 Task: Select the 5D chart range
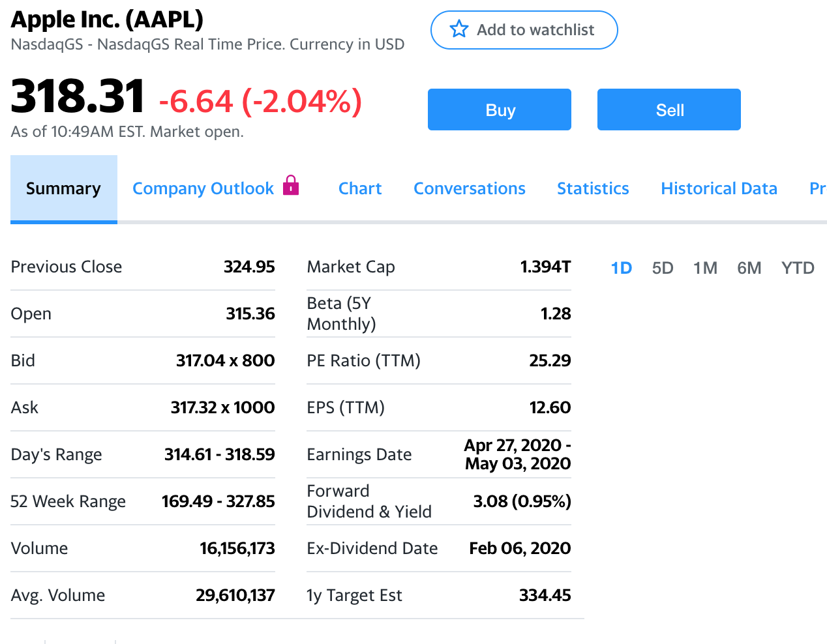pyautogui.click(x=663, y=268)
